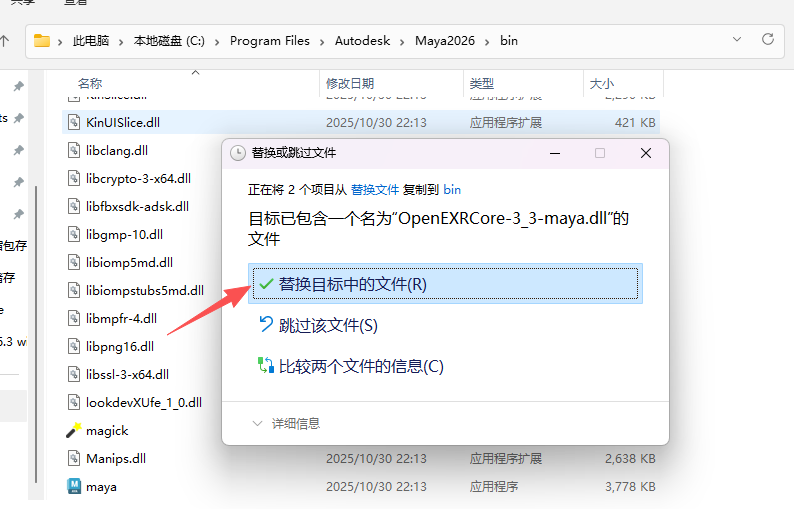Select libfbxsdk-adsk.dll file

tap(137, 206)
